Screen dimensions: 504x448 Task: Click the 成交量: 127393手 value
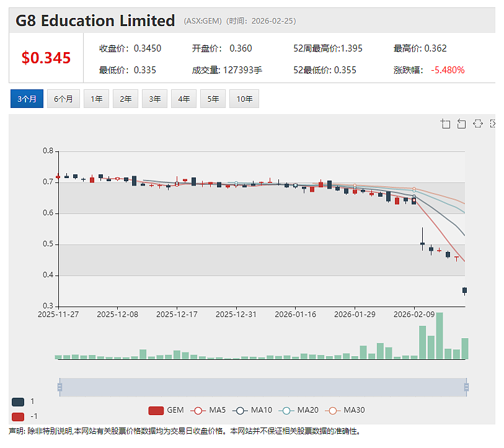227,70
